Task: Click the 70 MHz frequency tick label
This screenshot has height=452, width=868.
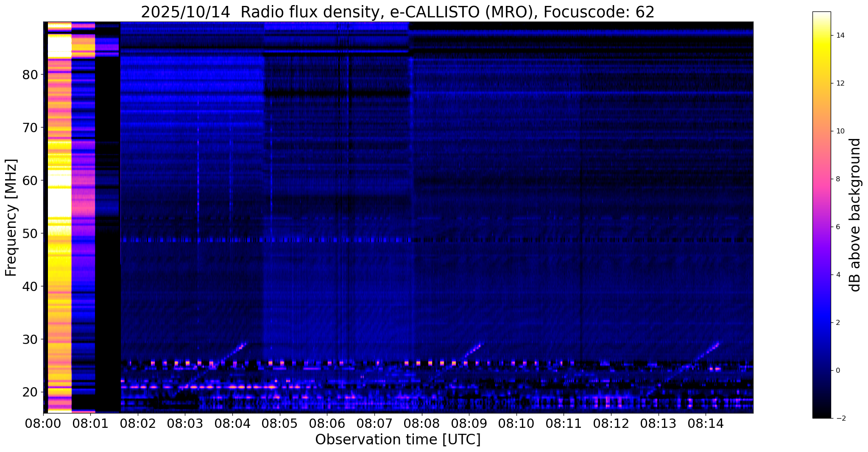Action: [x=30, y=128]
